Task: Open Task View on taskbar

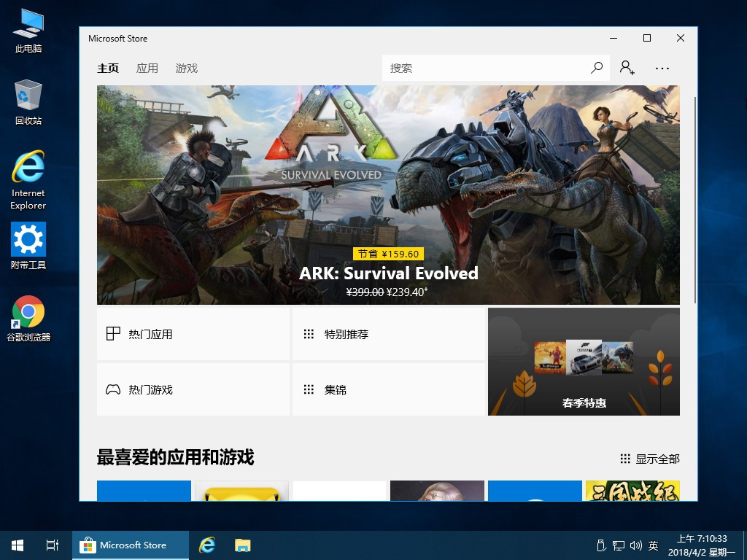Action: pyautogui.click(x=53, y=545)
